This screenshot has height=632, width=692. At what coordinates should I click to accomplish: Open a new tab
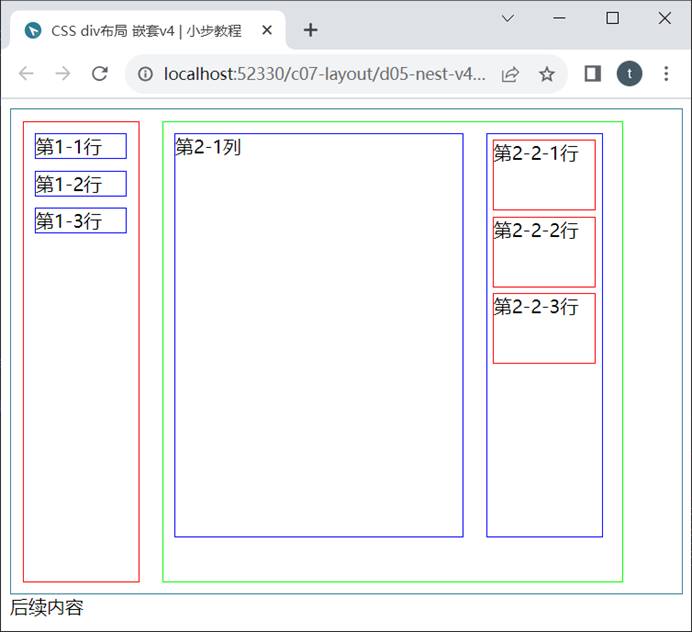(x=310, y=30)
